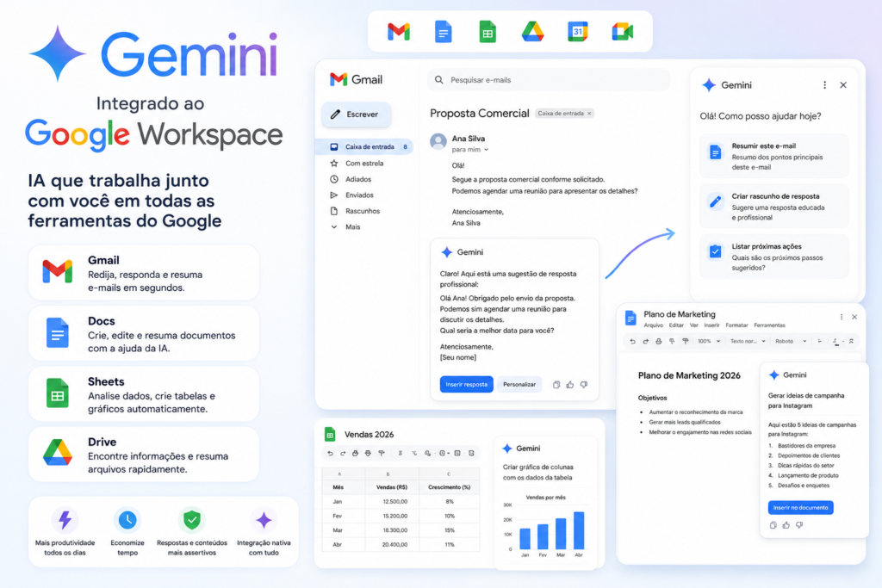This screenshot has width=882, height=588.
Task: Click the Docs icon in the top app bar
Action: click(444, 32)
